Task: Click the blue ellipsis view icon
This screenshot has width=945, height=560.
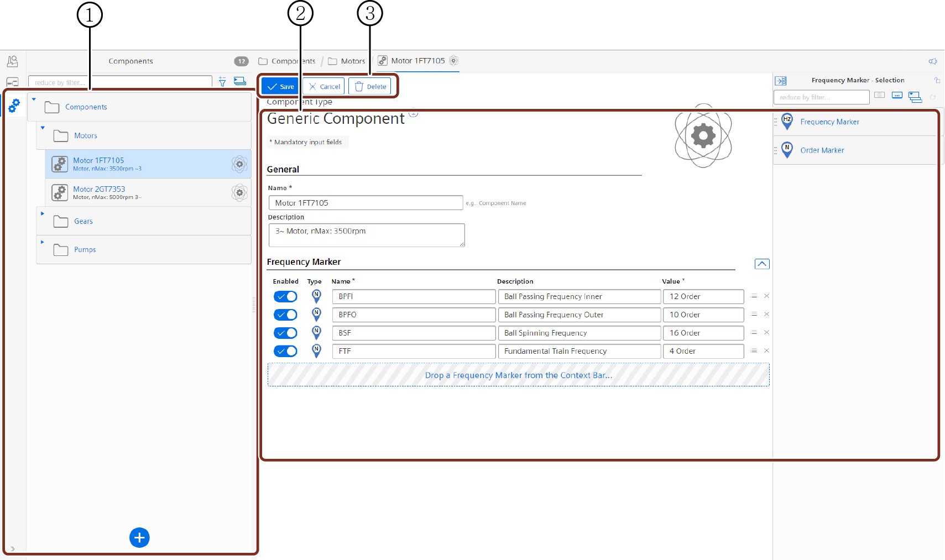Action: pos(897,95)
